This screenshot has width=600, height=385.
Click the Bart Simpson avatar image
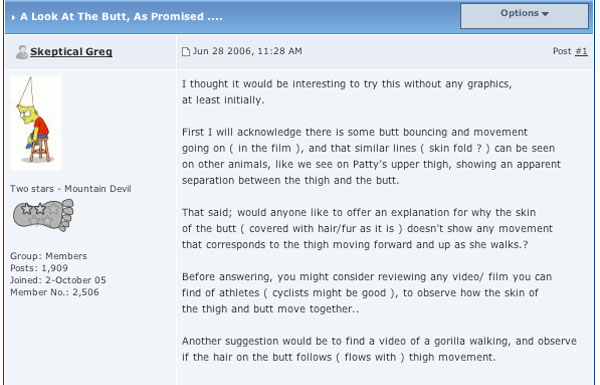coord(35,123)
